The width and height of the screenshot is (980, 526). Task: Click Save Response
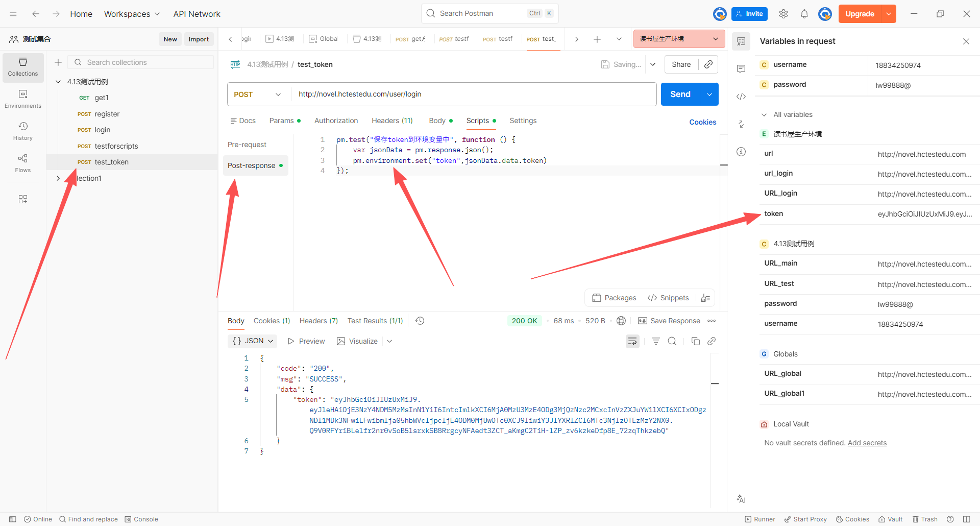pyautogui.click(x=669, y=321)
